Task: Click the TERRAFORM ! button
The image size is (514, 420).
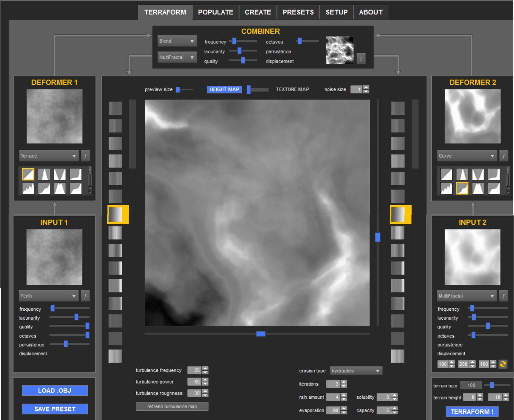Action: pyautogui.click(x=472, y=411)
